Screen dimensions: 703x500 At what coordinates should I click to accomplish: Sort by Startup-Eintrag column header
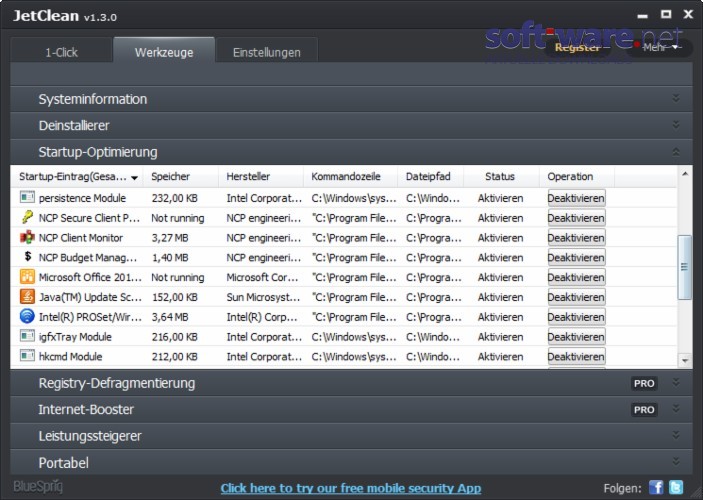[x=78, y=177]
